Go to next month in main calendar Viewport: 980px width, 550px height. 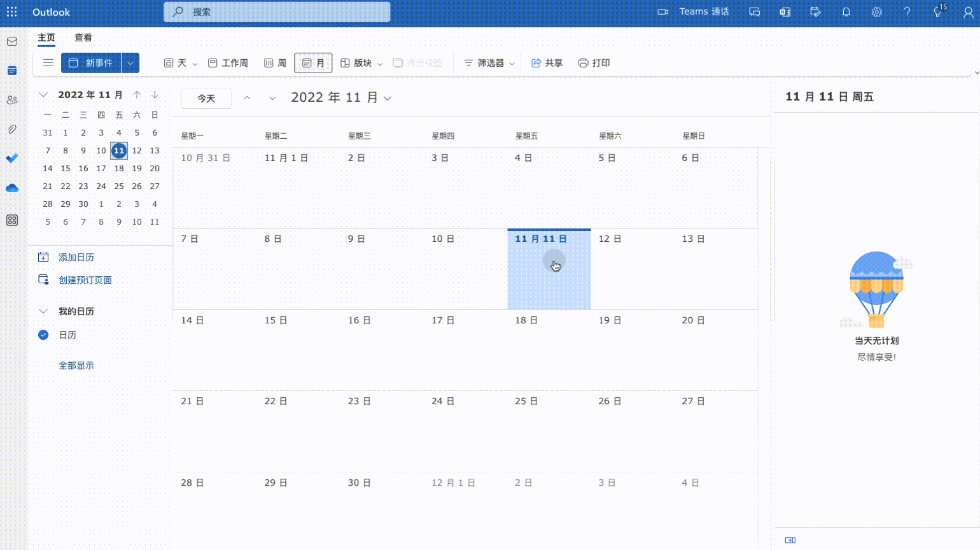[272, 98]
